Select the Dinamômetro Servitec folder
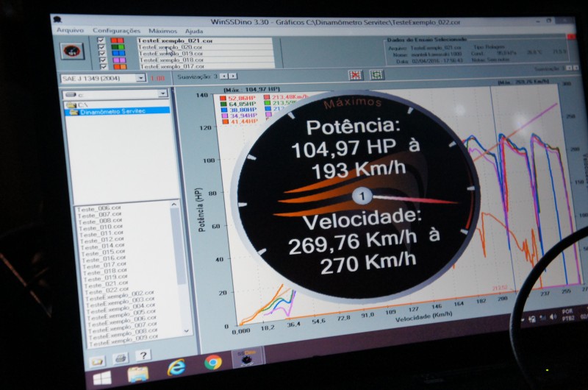This screenshot has height=390, width=588. (112, 111)
